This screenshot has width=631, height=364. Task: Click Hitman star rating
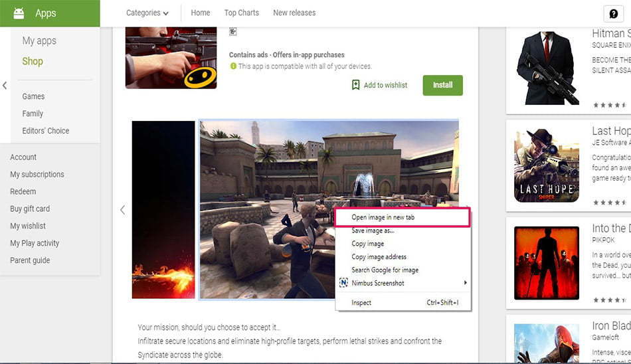pos(610,105)
